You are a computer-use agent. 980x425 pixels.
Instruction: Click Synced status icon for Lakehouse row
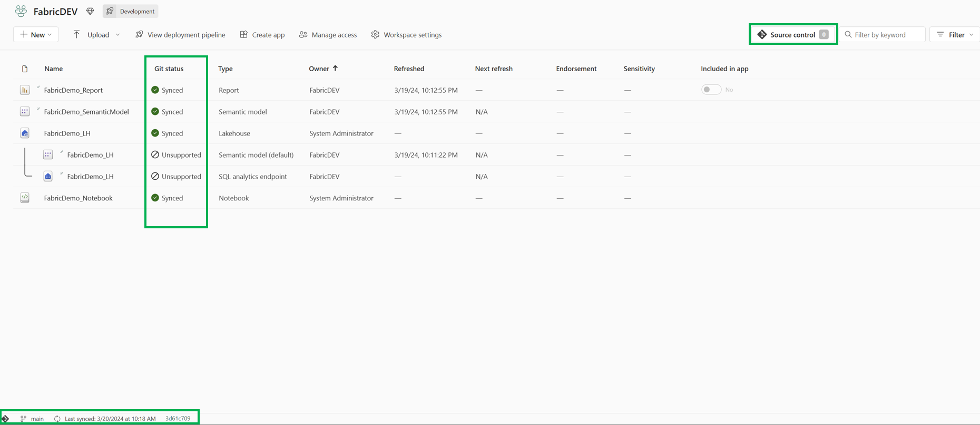[x=155, y=133]
